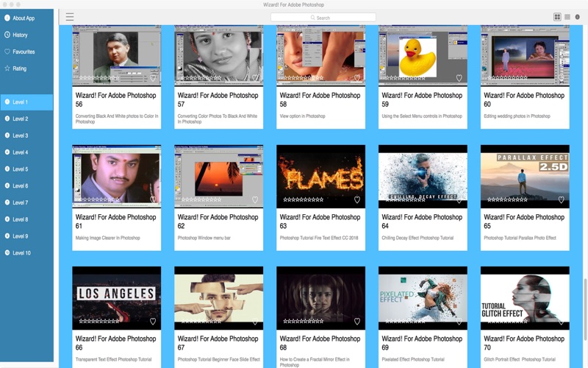Toggle heart on the rubber duck tutorial
This screenshot has height=368, width=588.
tap(459, 78)
